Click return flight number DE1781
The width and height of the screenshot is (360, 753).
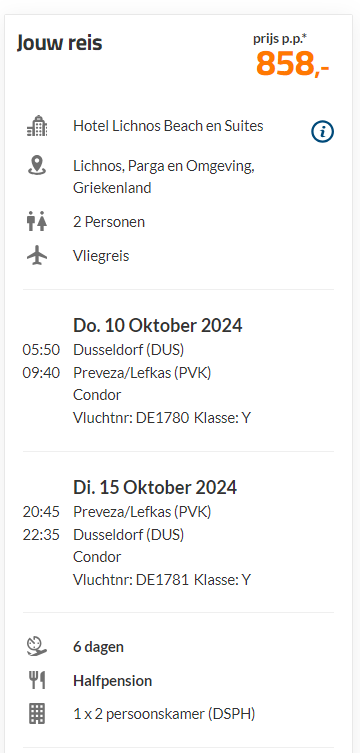(162, 580)
